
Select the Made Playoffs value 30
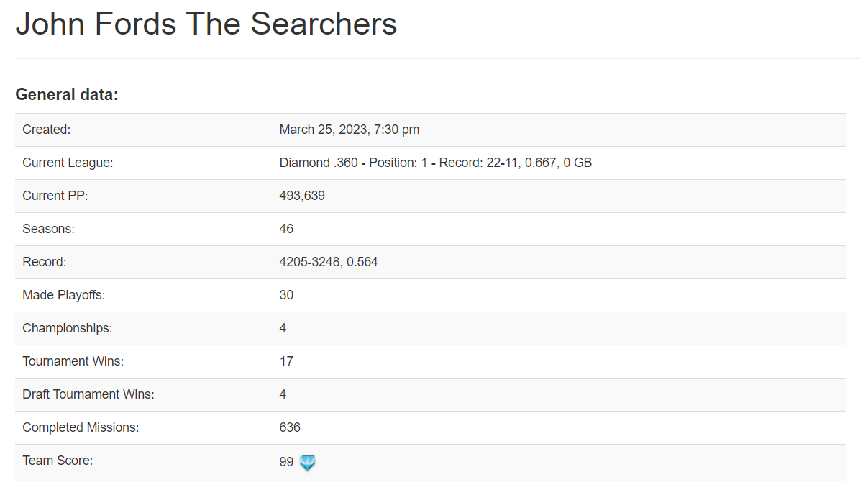pyautogui.click(x=286, y=295)
